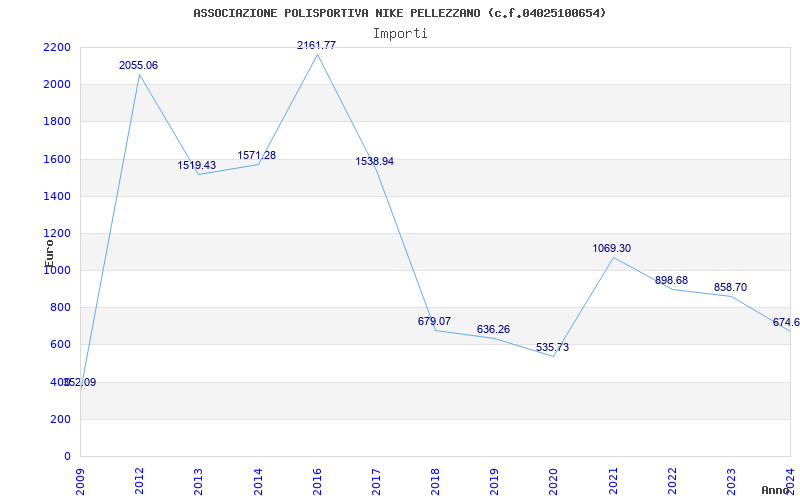Click the x-axis year label 2009
This screenshot has height=500, width=800.
tap(81, 482)
